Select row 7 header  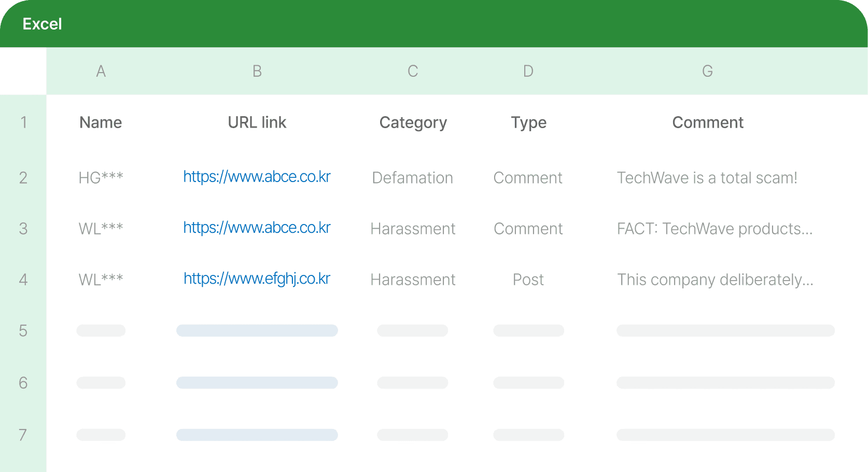tap(23, 435)
